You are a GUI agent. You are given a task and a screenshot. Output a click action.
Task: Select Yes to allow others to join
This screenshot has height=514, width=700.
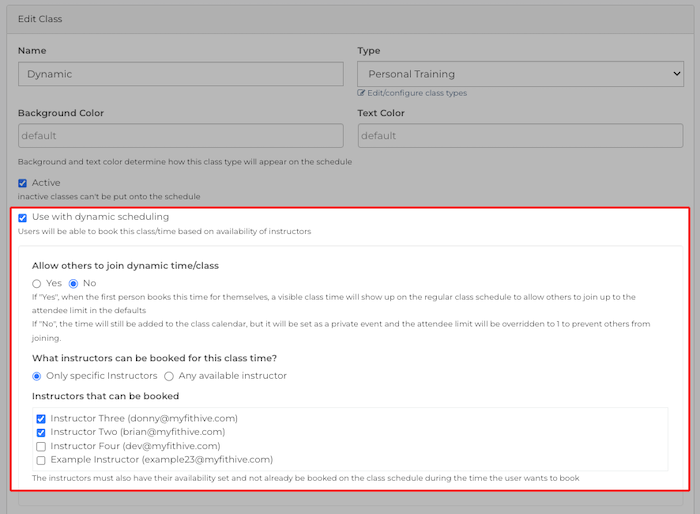38,284
